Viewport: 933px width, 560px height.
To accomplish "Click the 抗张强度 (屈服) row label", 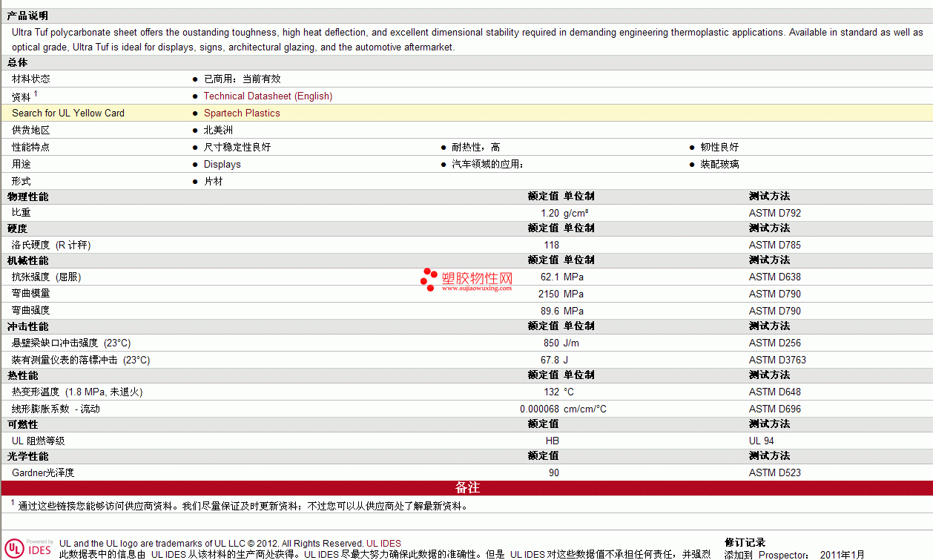I will coord(47,277).
